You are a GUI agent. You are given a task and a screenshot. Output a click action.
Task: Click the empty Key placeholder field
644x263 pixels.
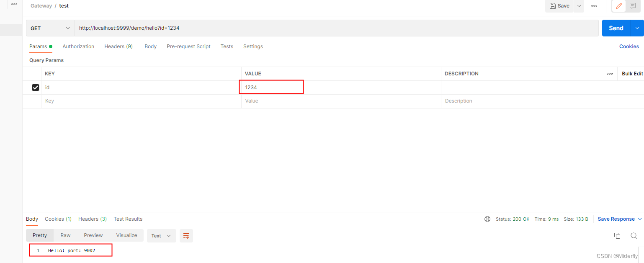coord(141,101)
